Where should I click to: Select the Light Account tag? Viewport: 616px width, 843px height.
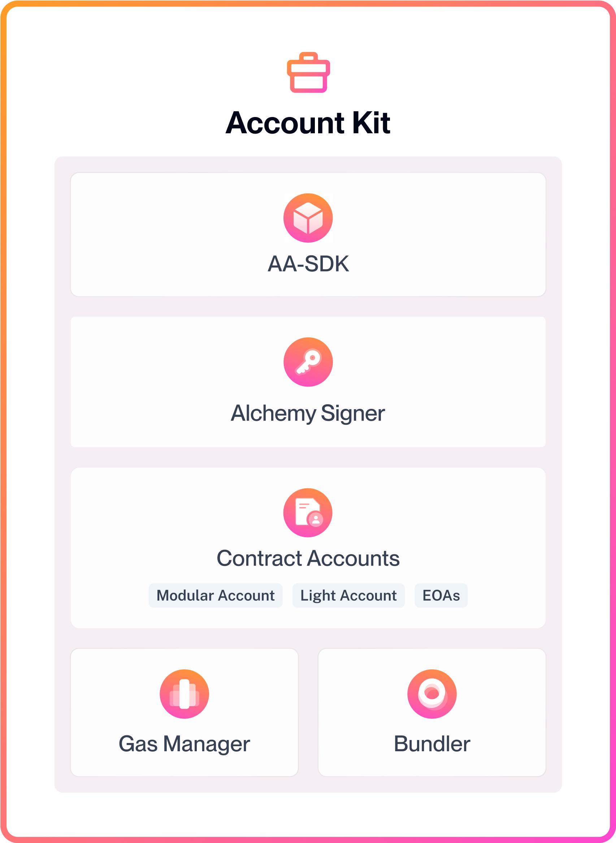pyautogui.click(x=348, y=595)
